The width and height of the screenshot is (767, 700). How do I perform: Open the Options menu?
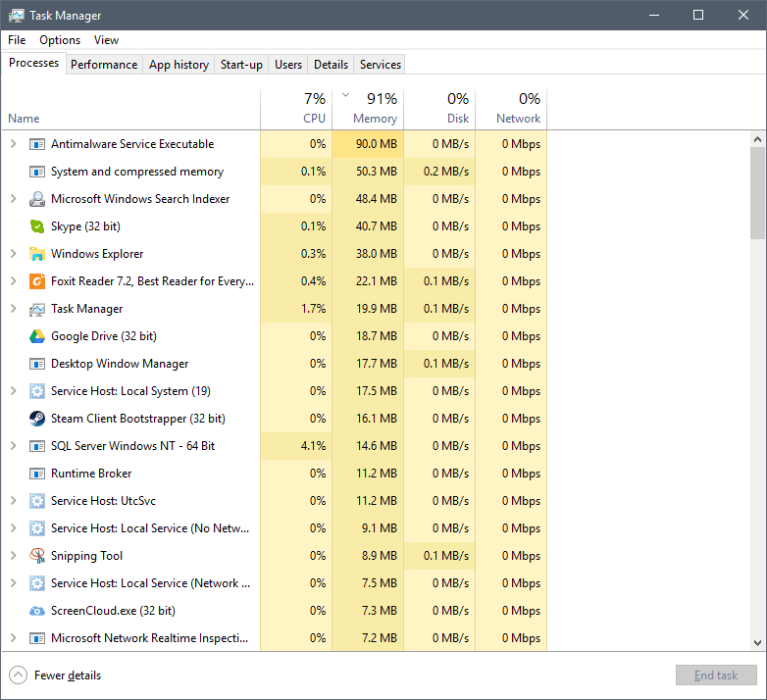pos(60,40)
